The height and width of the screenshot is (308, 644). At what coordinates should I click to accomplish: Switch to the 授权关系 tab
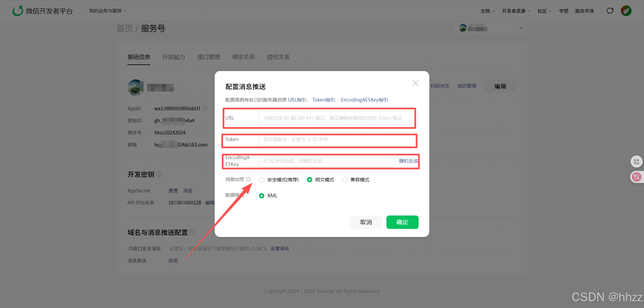click(278, 57)
